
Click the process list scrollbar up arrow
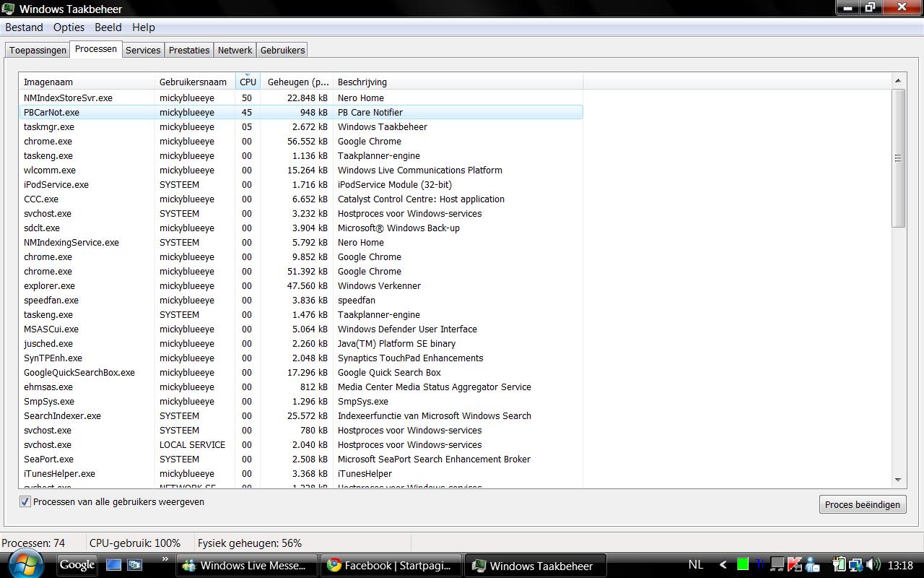898,81
